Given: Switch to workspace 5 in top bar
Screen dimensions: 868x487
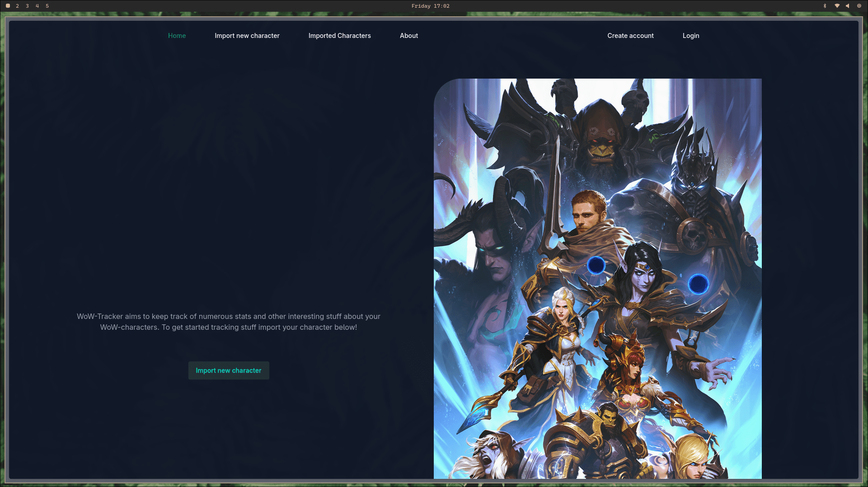Looking at the screenshot, I should pyautogui.click(x=47, y=6).
